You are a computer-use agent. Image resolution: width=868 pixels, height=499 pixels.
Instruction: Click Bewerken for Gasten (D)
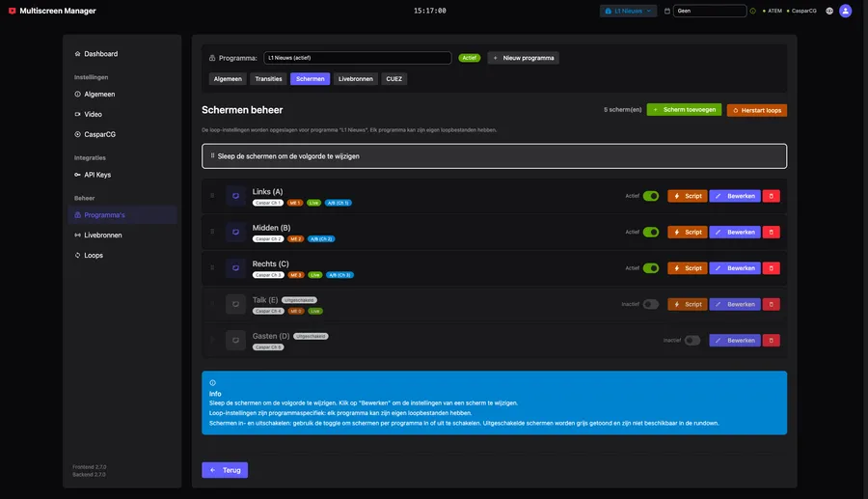coord(735,340)
